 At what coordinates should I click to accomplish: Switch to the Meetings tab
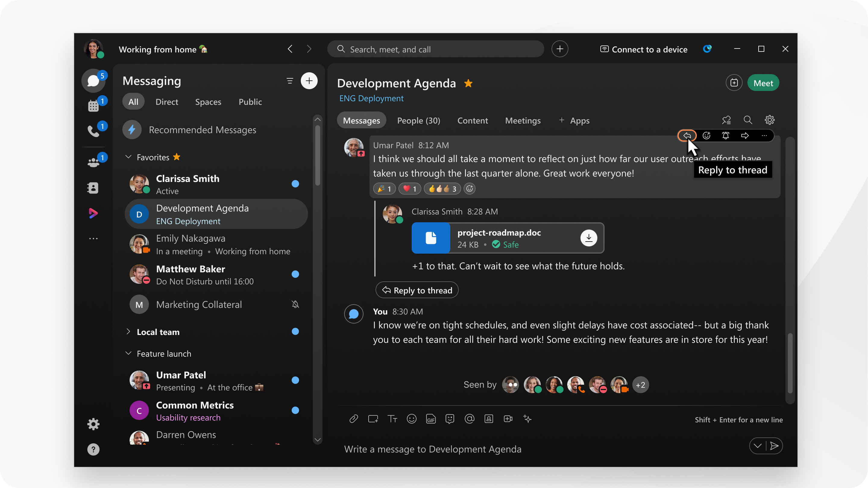(522, 120)
